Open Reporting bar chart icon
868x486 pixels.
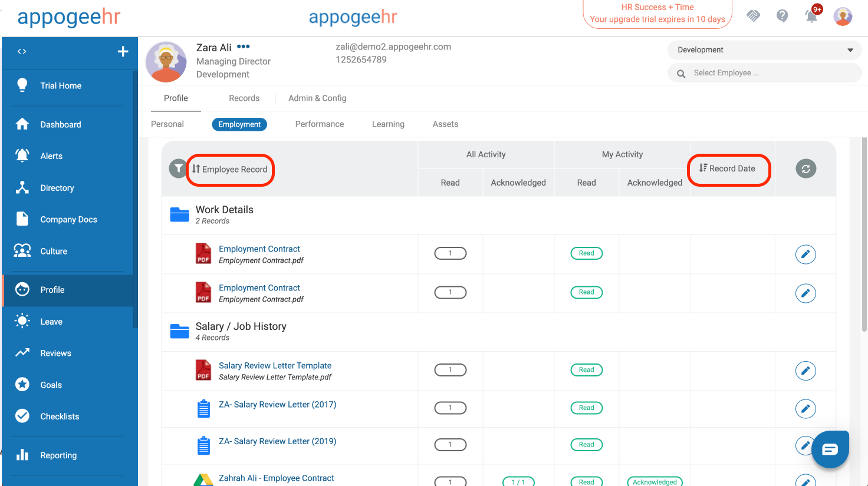pos(22,455)
